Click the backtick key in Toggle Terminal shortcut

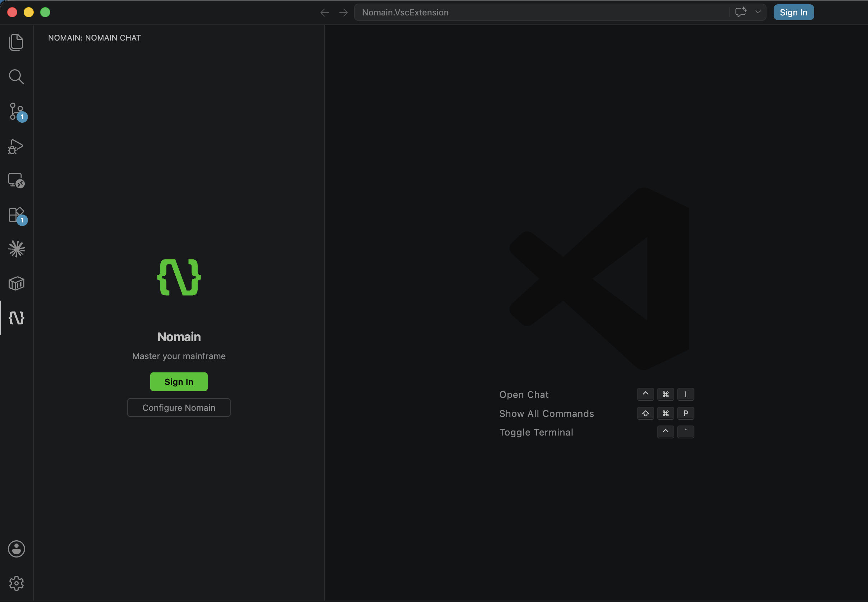pyautogui.click(x=685, y=432)
